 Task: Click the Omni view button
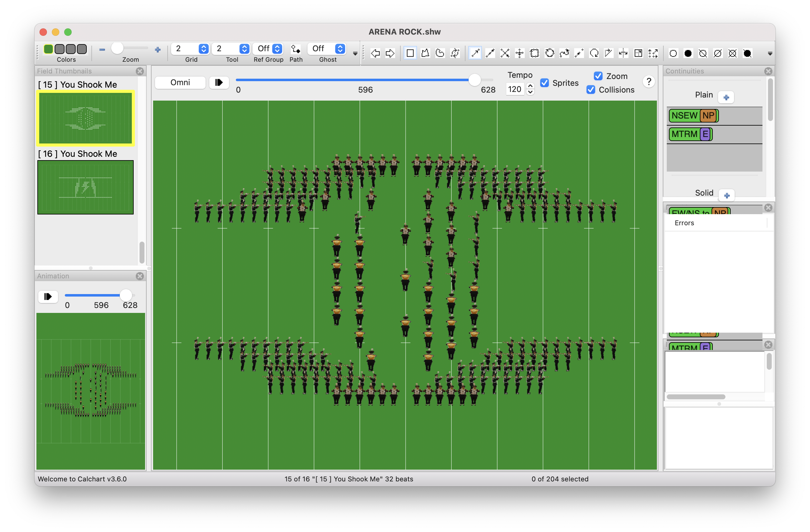[180, 82]
